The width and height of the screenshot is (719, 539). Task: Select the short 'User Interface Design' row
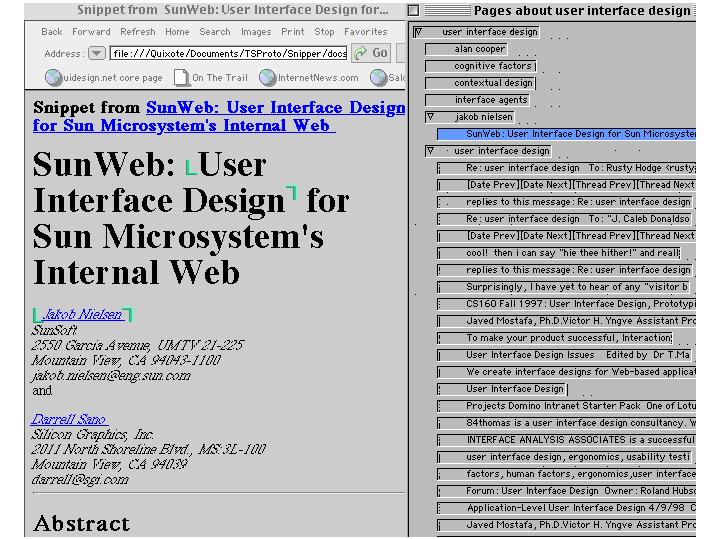pyautogui.click(x=502, y=389)
